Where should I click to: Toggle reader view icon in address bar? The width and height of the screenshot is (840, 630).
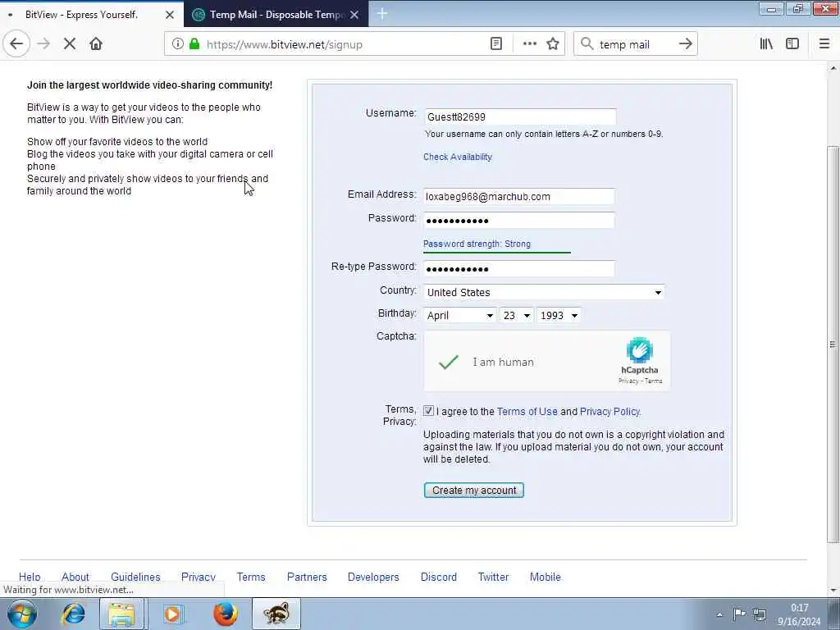click(x=496, y=44)
